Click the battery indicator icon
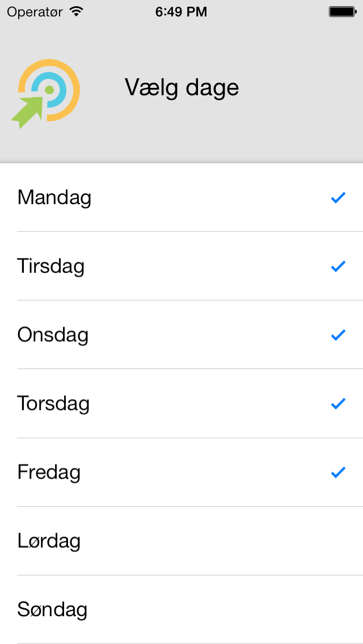363x644 pixels. click(343, 12)
